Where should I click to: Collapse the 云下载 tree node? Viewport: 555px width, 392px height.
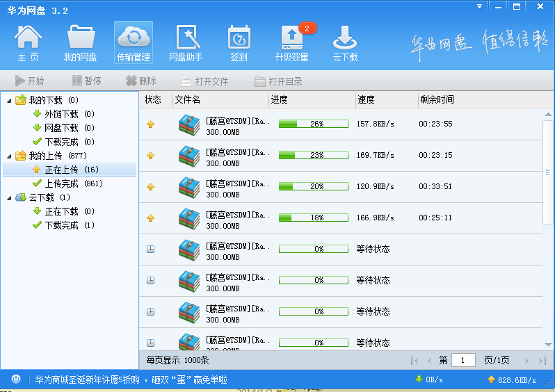click(x=9, y=198)
